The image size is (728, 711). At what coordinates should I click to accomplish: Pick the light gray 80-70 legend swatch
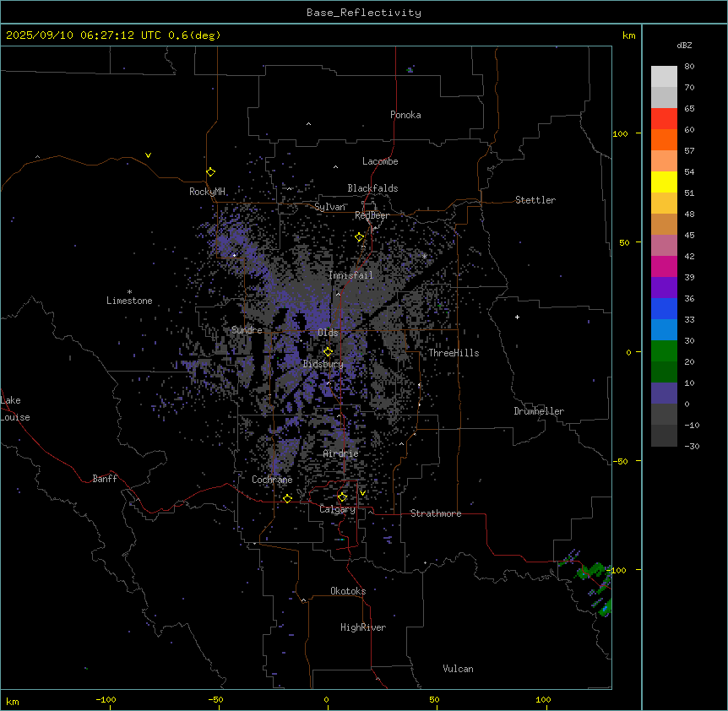(664, 77)
